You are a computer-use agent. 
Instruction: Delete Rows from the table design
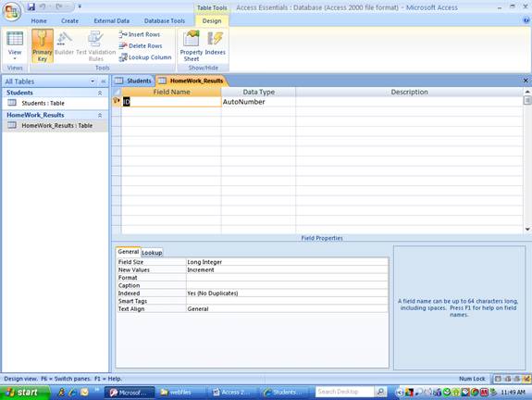click(141, 46)
